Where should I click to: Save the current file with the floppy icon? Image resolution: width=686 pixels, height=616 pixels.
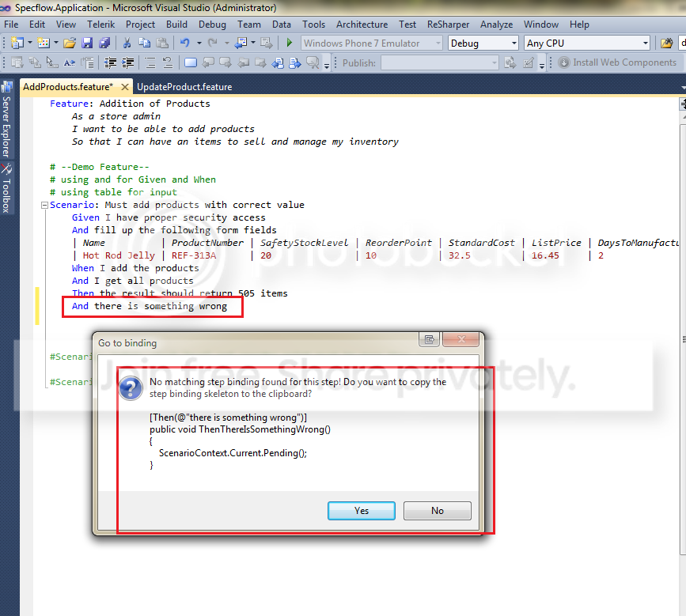pyautogui.click(x=87, y=43)
